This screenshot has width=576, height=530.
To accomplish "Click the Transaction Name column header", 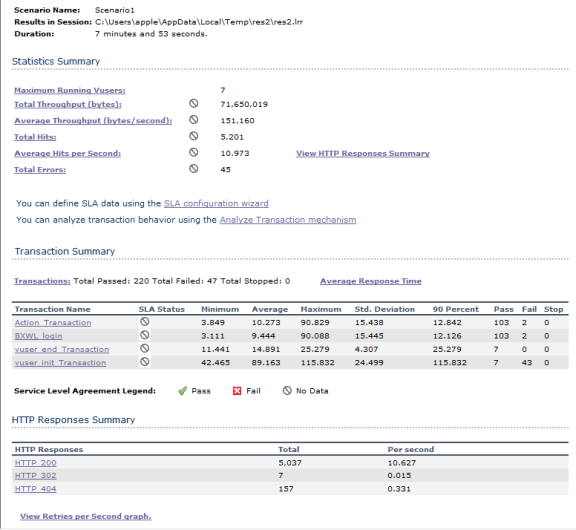I will click(53, 309).
